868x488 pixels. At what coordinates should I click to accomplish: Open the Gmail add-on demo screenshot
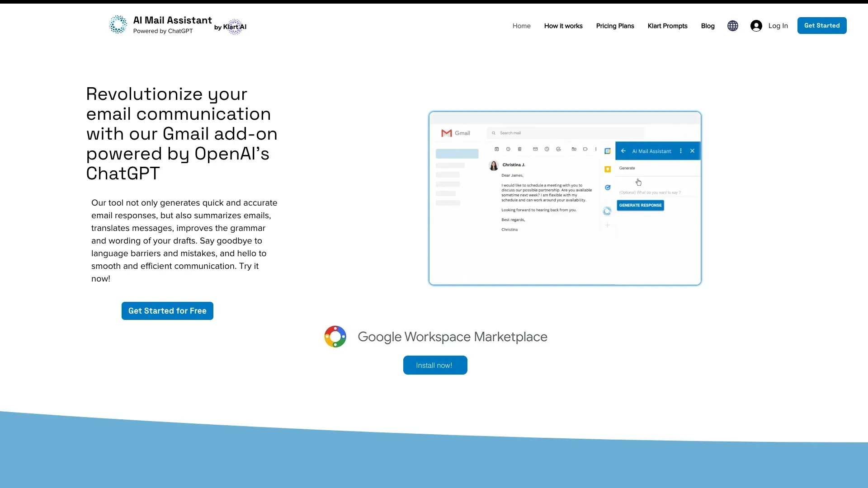[565, 198]
